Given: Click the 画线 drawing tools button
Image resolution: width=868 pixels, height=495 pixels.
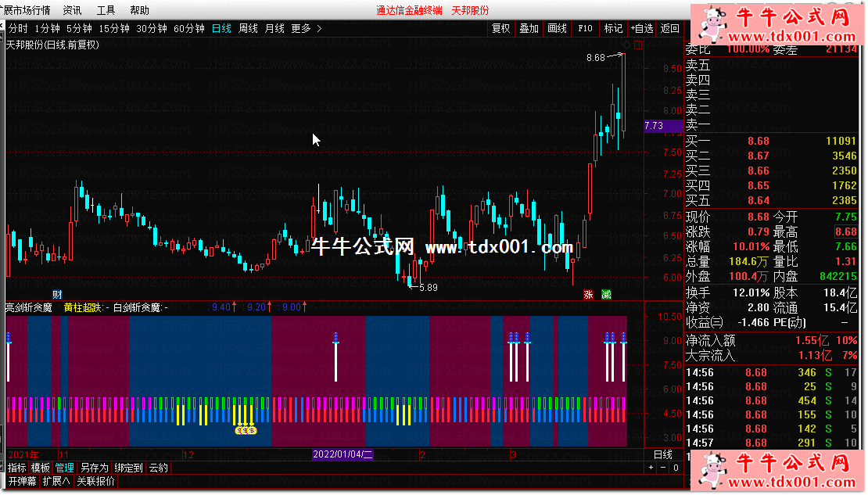Looking at the screenshot, I should point(557,28).
